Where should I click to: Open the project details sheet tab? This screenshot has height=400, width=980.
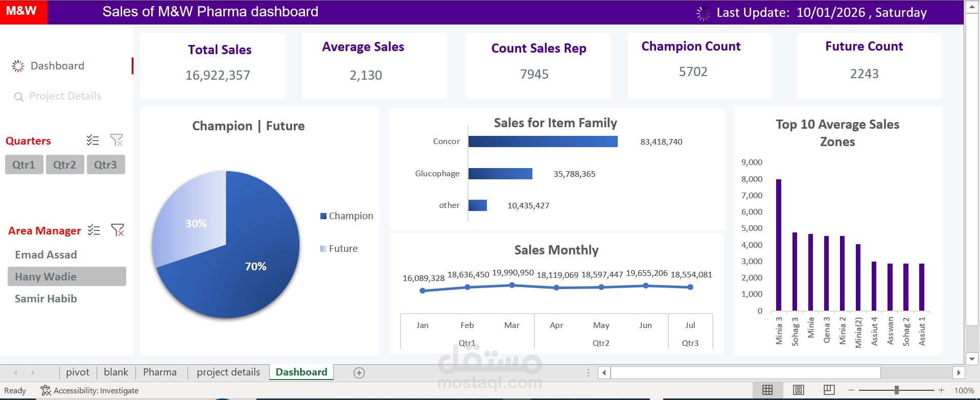click(228, 372)
